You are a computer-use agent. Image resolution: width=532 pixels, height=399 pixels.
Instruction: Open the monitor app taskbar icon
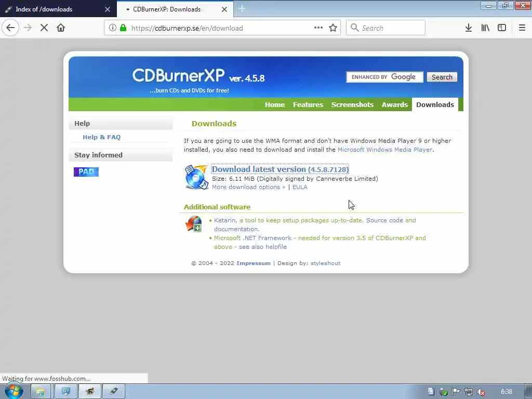(65, 392)
